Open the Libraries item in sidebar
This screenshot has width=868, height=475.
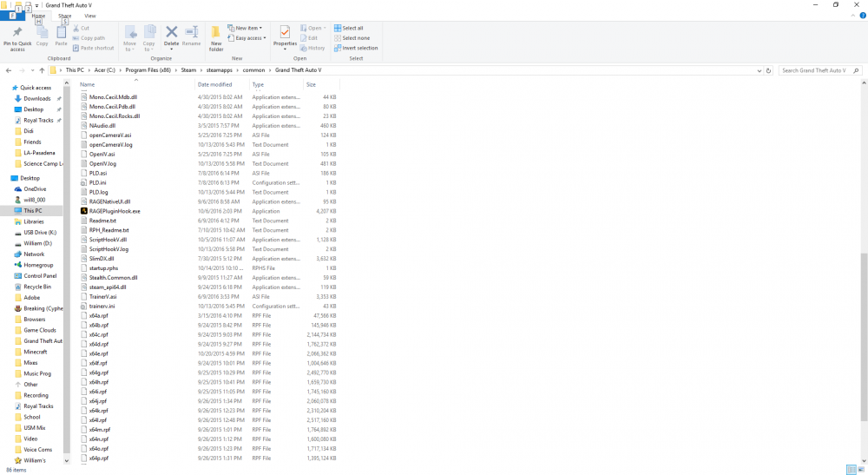tap(33, 221)
